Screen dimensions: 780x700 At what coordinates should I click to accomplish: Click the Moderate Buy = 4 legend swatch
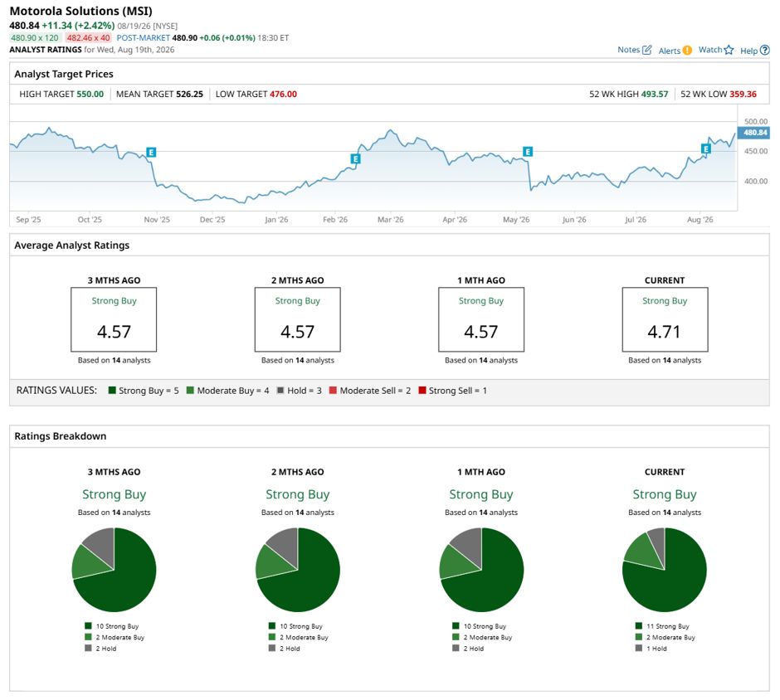[190, 391]
